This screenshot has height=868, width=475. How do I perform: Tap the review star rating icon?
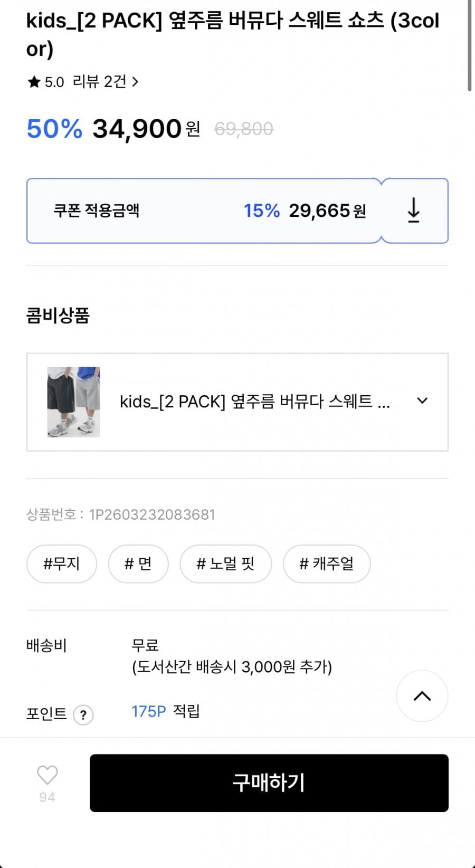coord(34,82)
